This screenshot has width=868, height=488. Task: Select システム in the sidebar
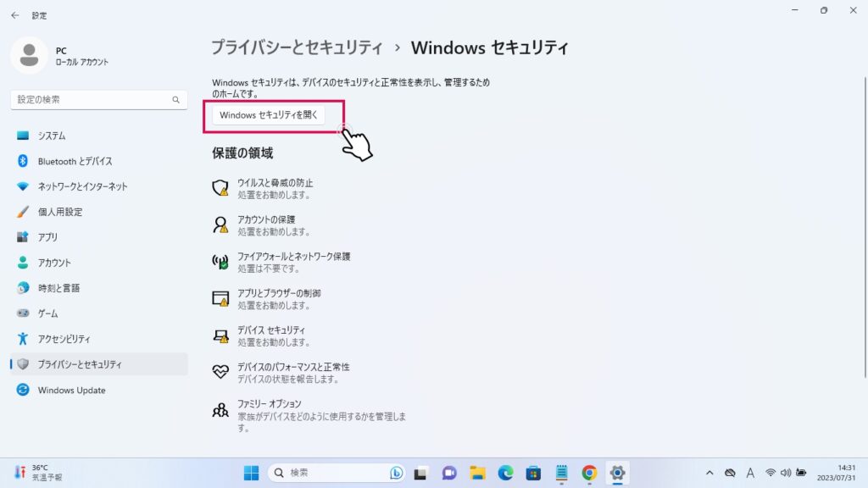coord(51,136)
